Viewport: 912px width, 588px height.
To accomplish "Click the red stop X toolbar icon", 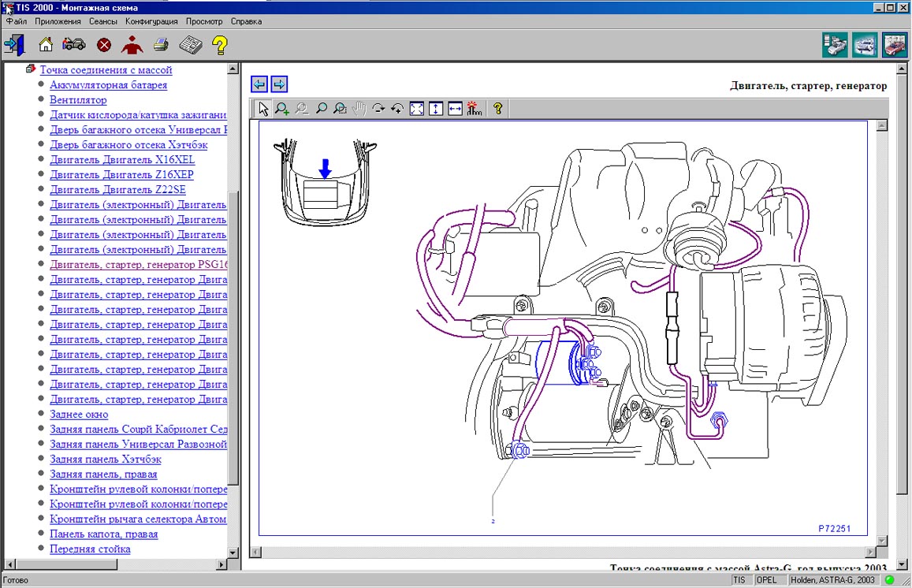I will pyautogui.click(x=104, y=45).
